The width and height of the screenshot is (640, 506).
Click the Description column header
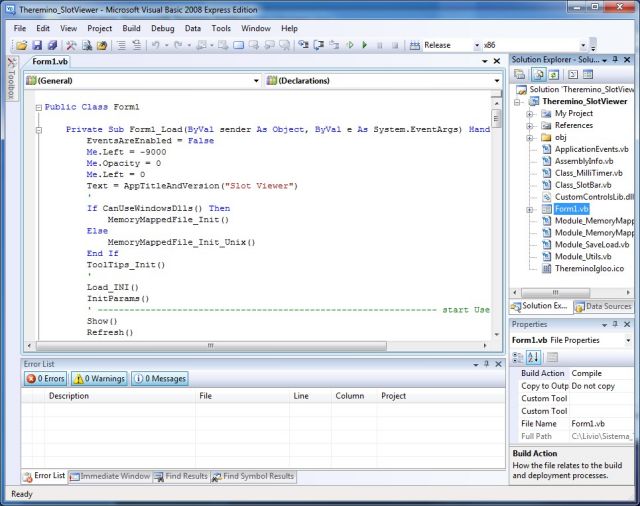(69, 396)
